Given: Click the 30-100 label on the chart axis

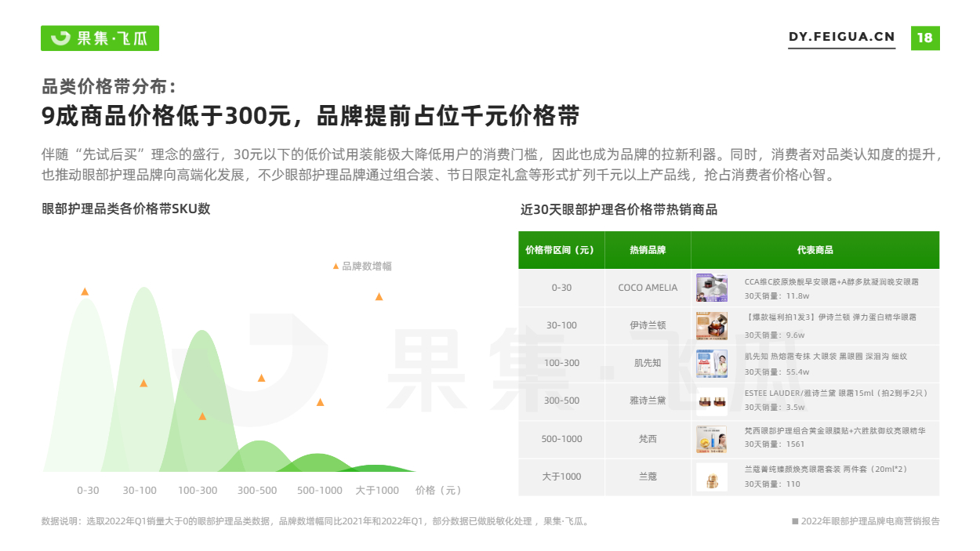Looking at the screenshot, I should point(140,491).
